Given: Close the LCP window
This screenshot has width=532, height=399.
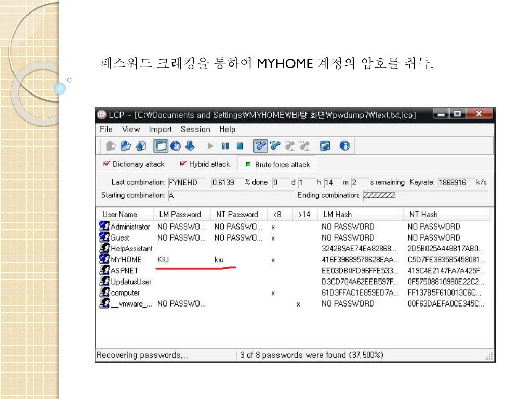Looking at the screenshot, I should point(479,114).
